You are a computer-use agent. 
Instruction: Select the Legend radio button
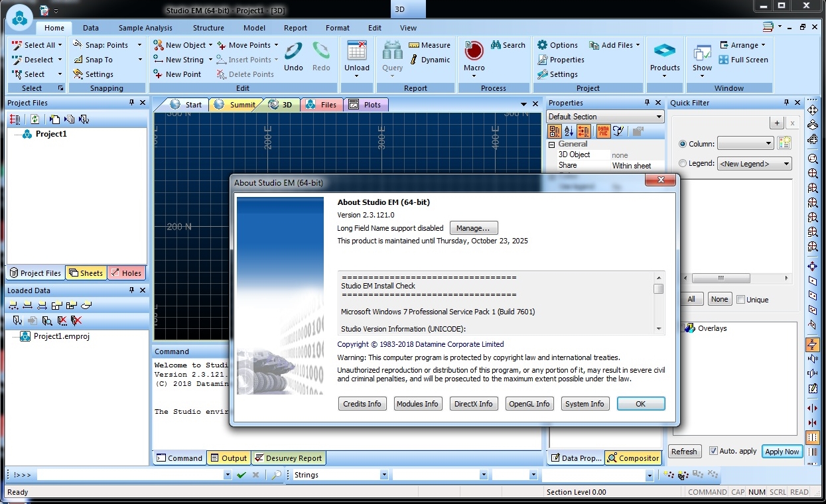click(683, 163)
